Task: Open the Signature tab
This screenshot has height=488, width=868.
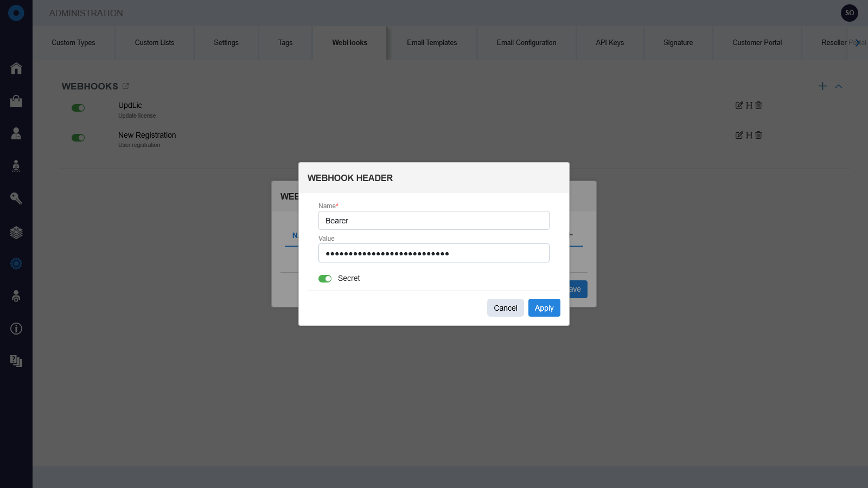Action: click(678, 42)
